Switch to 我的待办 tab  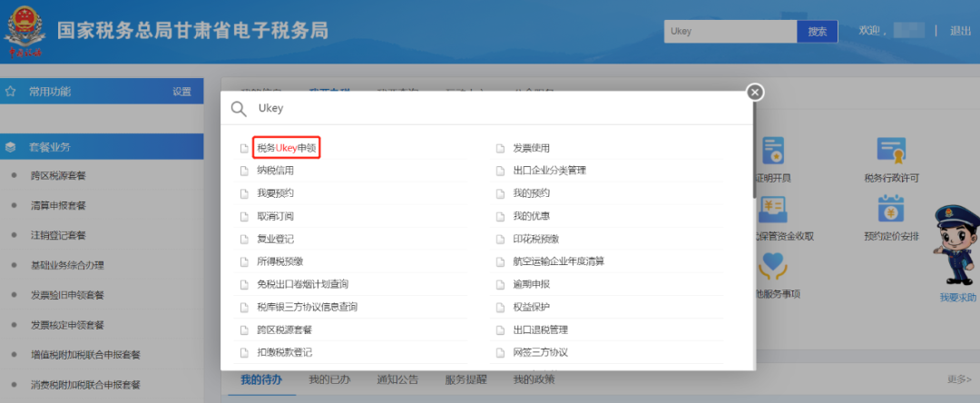(262, 380)
